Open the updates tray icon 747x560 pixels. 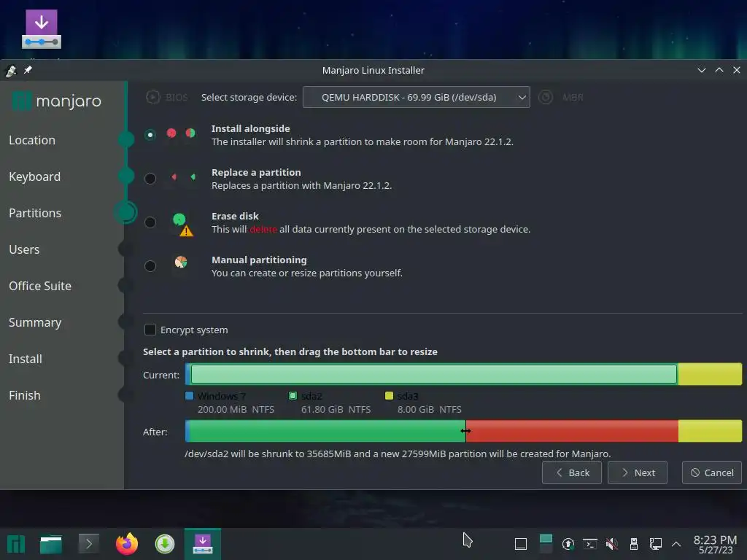[x=568, y=544]
